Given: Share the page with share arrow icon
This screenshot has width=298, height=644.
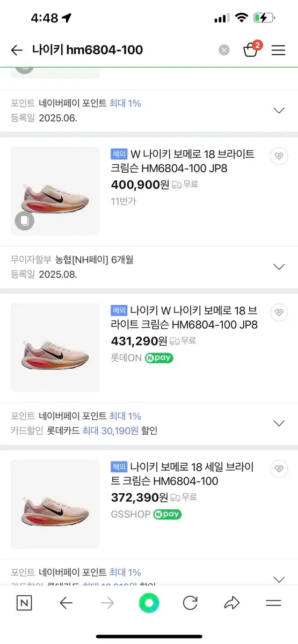Looking at the screenshot, I should coord(231,603).
